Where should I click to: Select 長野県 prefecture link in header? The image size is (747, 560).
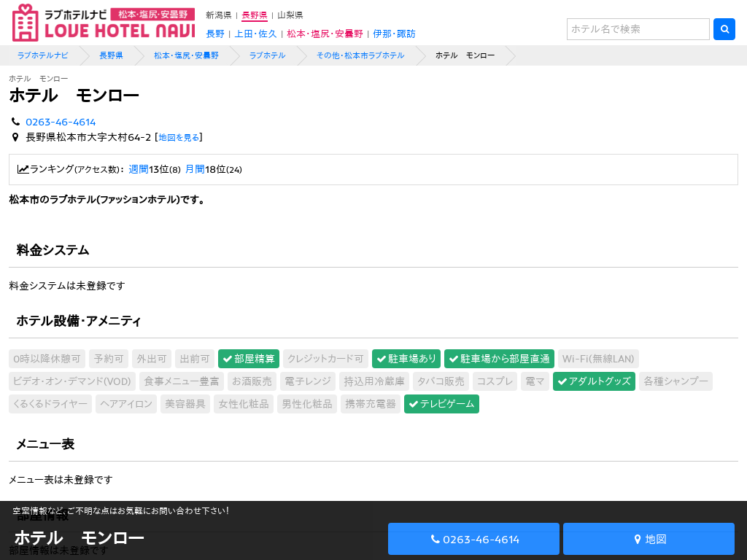(255, 15)
